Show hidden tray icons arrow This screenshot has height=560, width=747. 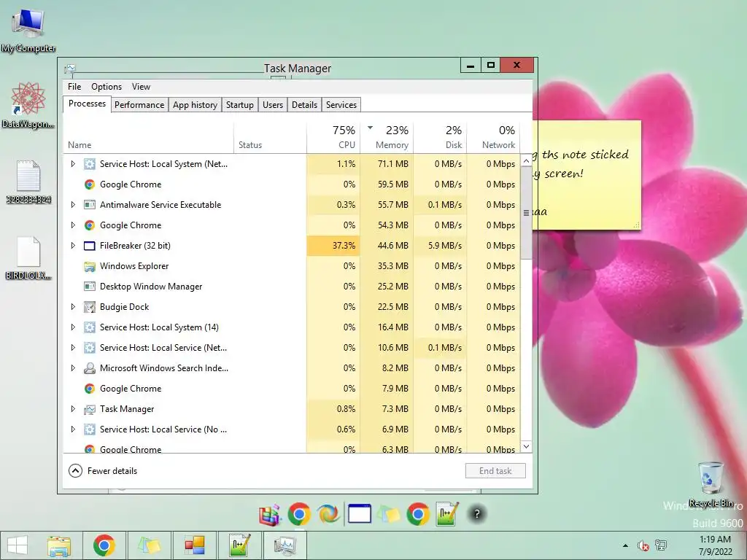(x=625, y=545)
